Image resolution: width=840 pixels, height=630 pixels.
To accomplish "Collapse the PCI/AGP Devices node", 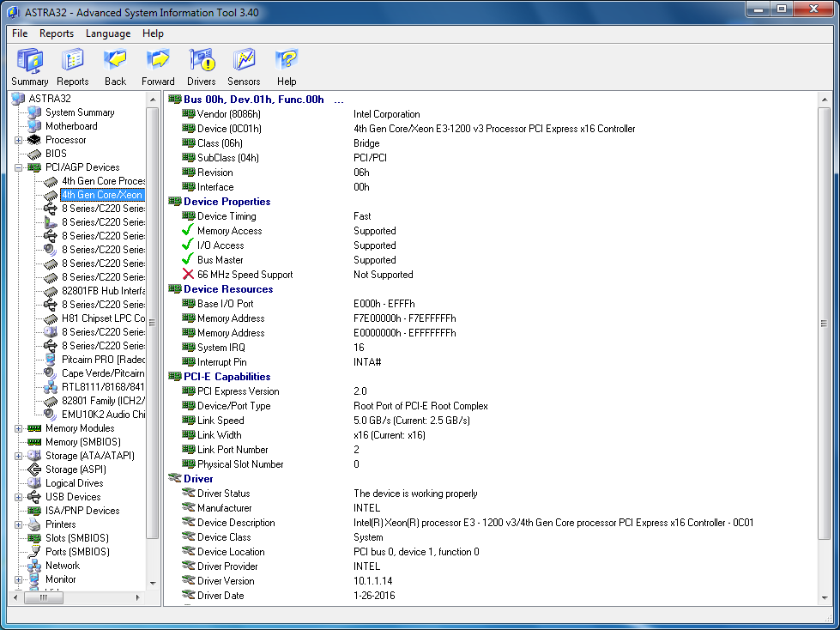I will pyautogui.click(x=18, y=167).
